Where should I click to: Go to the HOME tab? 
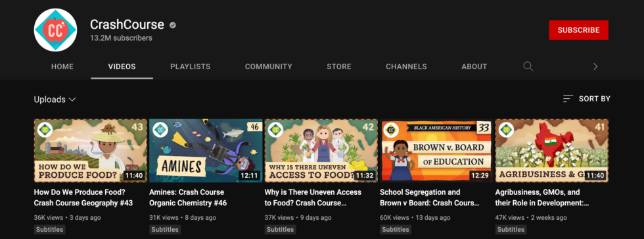pos(62,66)
